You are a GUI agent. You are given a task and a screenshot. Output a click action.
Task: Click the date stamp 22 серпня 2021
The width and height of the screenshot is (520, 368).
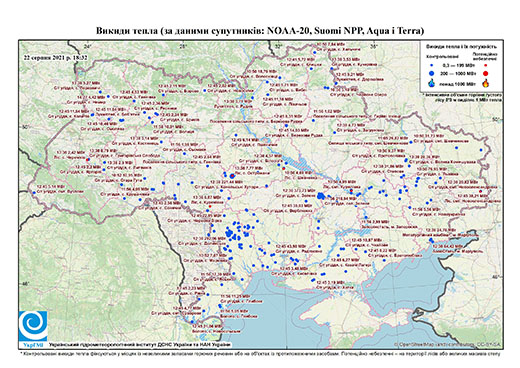[55, 57]
